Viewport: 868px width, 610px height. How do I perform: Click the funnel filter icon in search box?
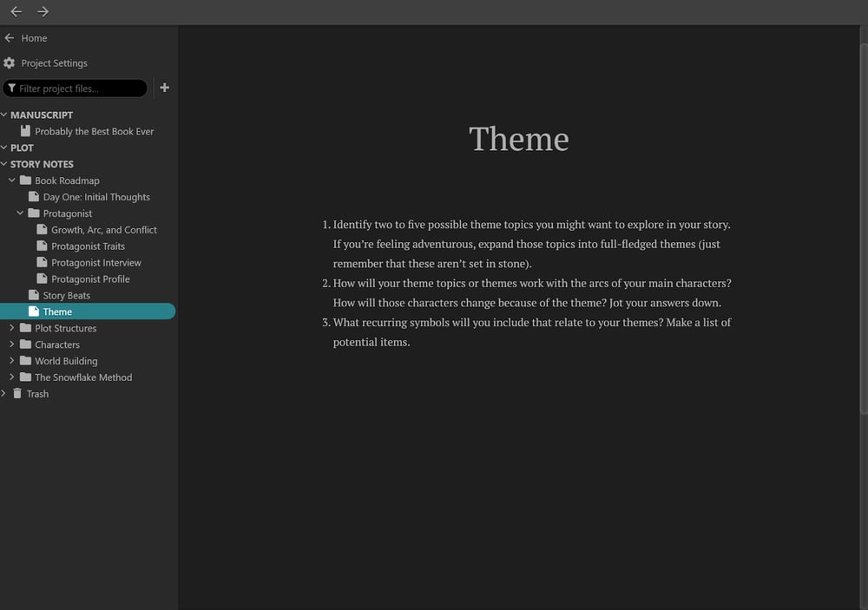[11, 88]
